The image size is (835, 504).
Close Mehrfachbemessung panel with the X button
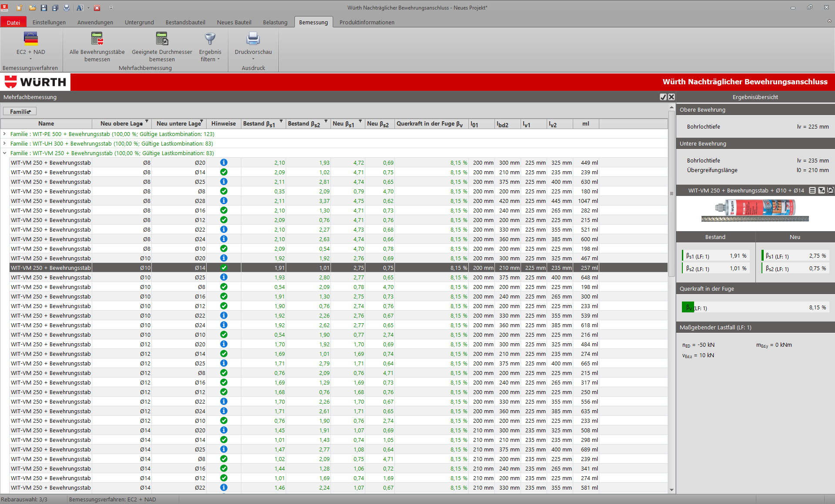[x=671, y=97]
